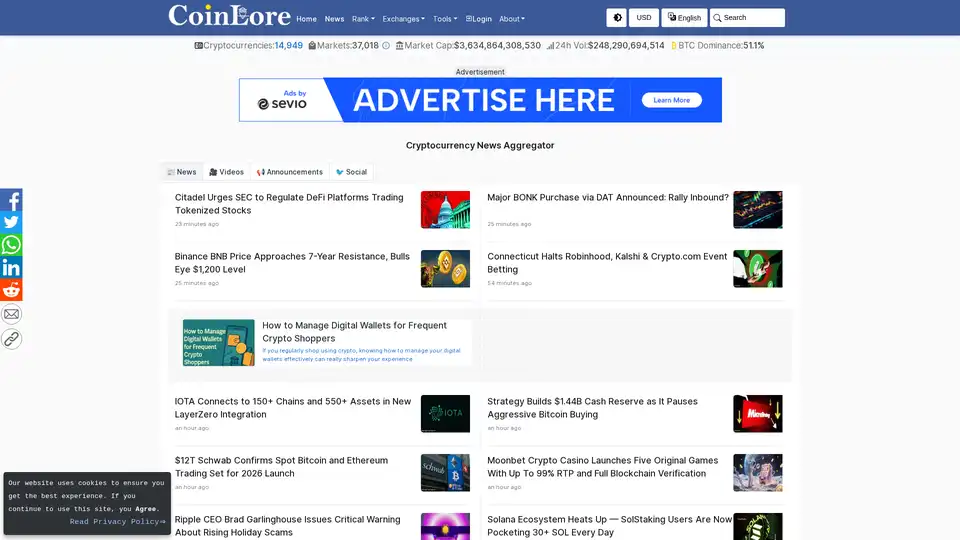Viewport: 960px width, 540px height.
Task: Click IOTA logo article thumbnail
Action: click(445, 413)
